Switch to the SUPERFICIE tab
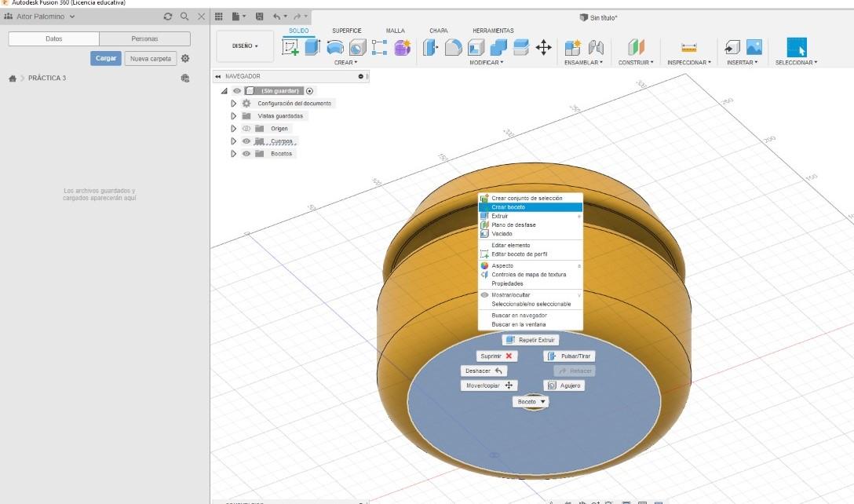854x504 pixels. click(x=347, y=31)
